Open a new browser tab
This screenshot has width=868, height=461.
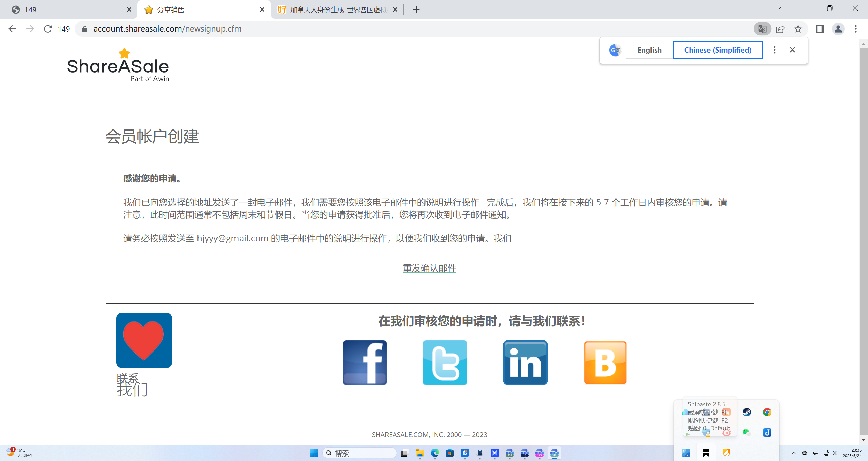tap(416, 9)
